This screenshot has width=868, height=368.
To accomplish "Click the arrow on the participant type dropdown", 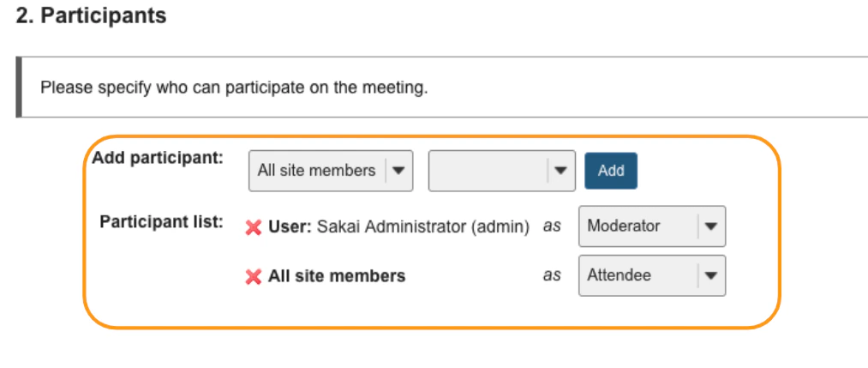I will click(398, 171).
